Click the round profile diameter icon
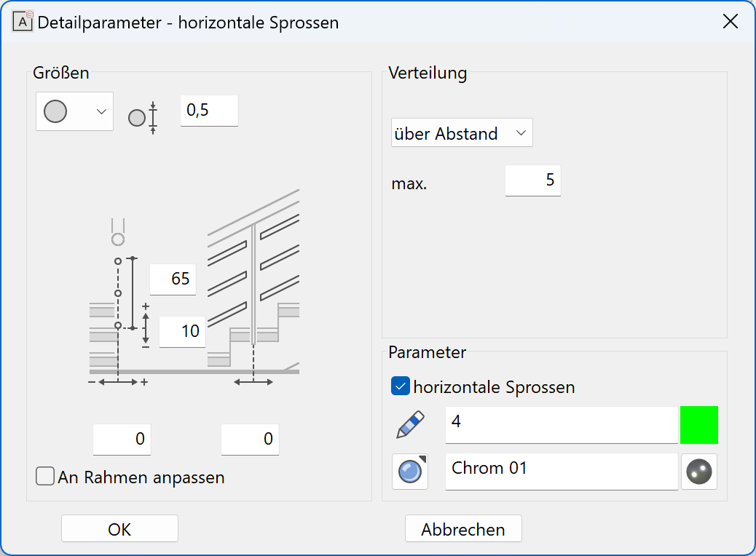Screen dimensions: 756x556 pyautogui.click(x=143, y=118)
